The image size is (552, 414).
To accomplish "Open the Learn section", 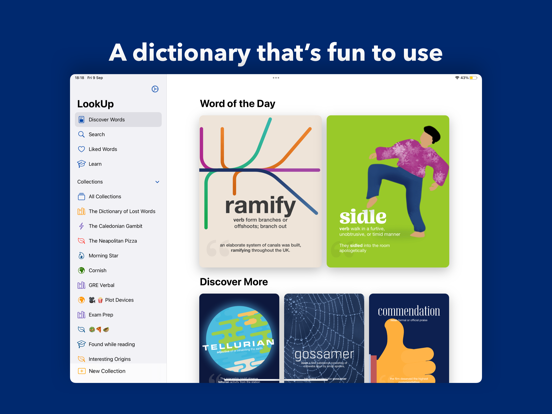I will 118,164.
